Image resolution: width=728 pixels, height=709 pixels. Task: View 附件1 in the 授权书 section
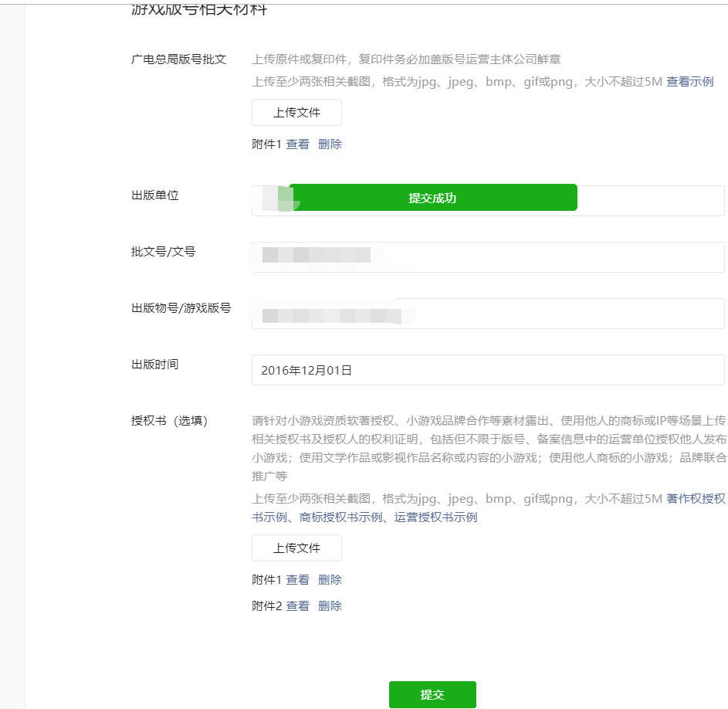(x=297, y=580)
